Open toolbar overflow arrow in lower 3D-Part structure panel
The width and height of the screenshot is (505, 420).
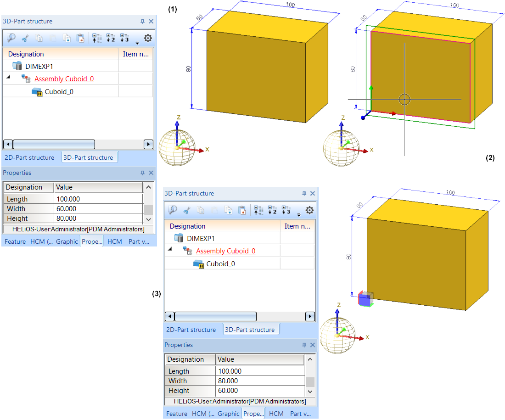pyautogui.click(x=299, y=214)
